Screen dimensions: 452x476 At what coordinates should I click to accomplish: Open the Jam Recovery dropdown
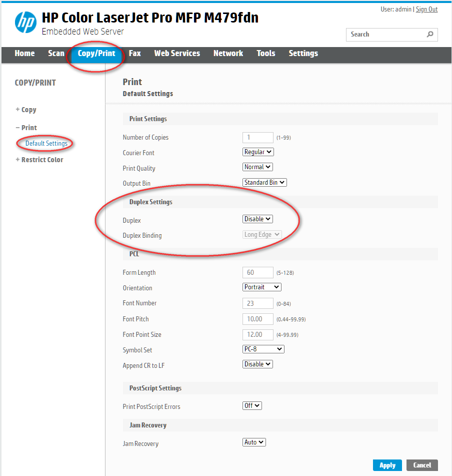tap(253, 442)
